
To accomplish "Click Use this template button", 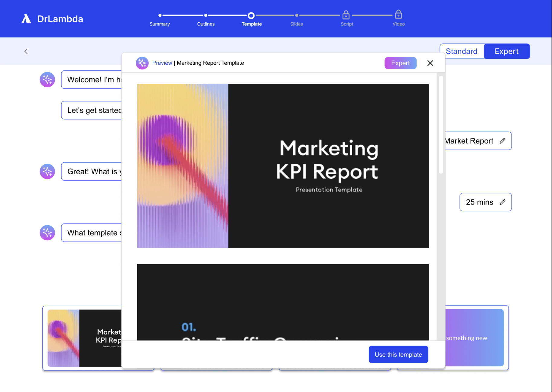I will coord(398,355).
